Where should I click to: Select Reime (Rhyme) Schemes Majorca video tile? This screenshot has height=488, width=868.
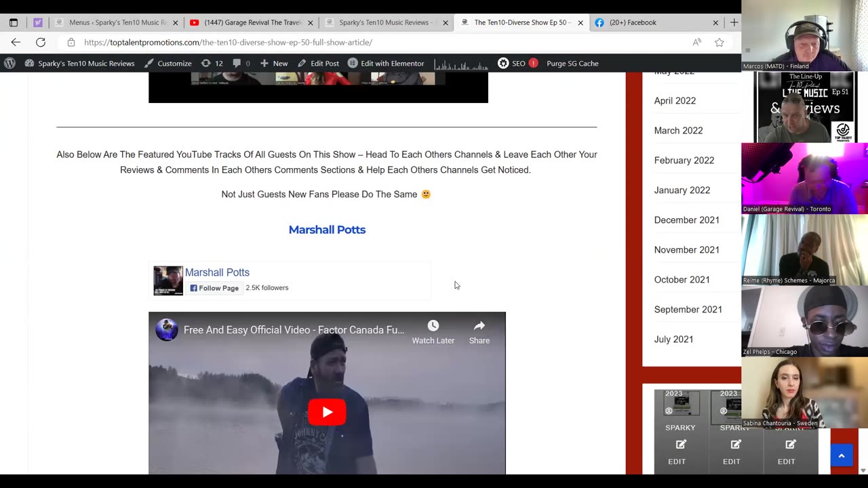pos(804,249)
